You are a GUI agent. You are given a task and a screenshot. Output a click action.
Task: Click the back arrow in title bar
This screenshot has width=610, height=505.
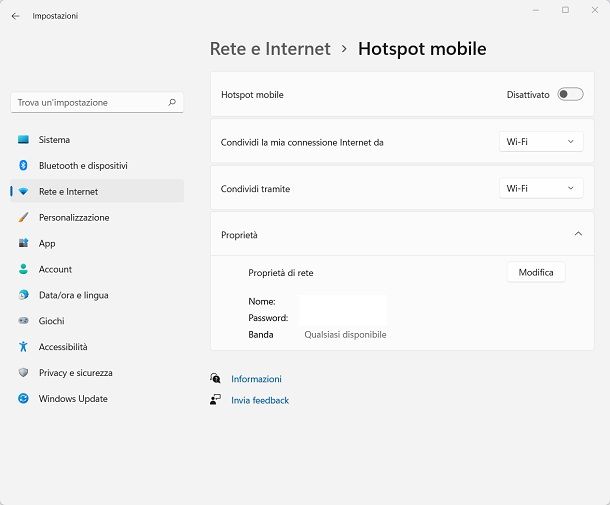(15, 16)
